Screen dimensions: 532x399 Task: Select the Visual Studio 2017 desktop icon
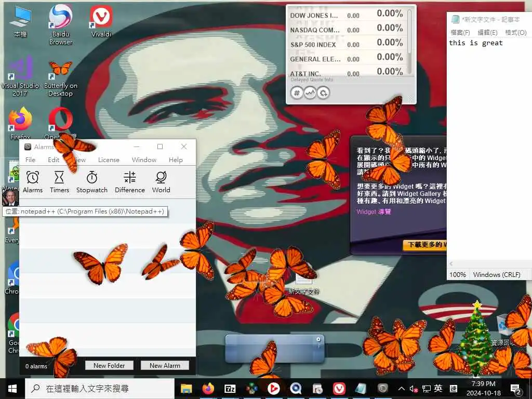(20, 76)
